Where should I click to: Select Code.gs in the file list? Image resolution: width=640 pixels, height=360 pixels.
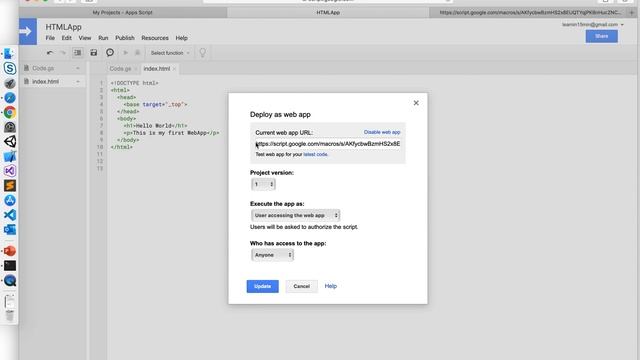(43, 69)
